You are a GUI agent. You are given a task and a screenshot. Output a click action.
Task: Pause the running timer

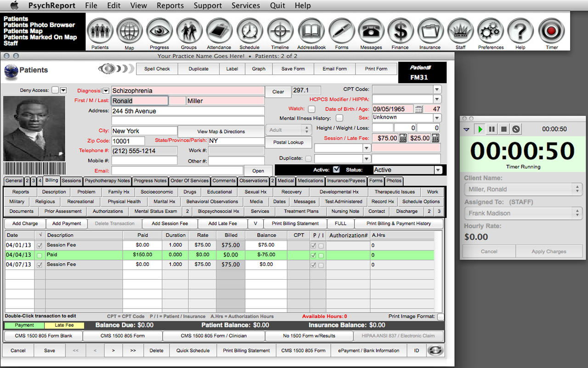click(x=492, y=129)
